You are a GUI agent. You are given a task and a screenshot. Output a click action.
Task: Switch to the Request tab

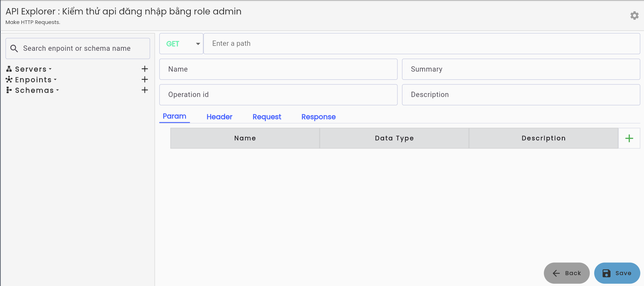pyautogui.click(x=267, y=117)
